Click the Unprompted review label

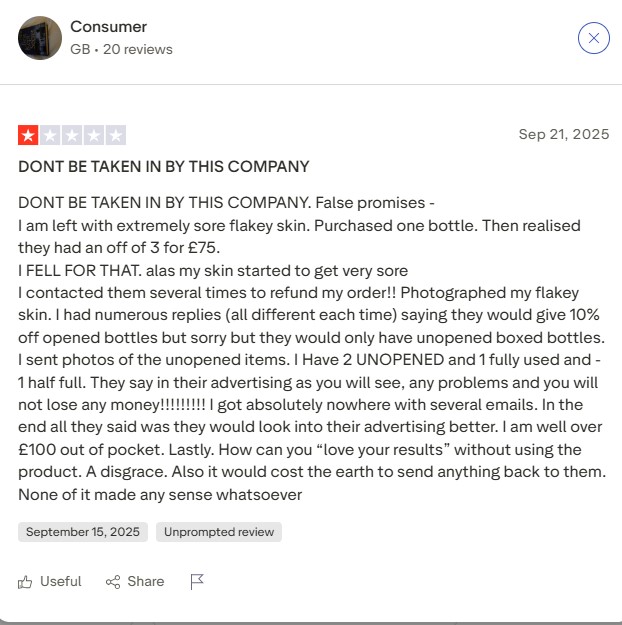coord(219,532)
